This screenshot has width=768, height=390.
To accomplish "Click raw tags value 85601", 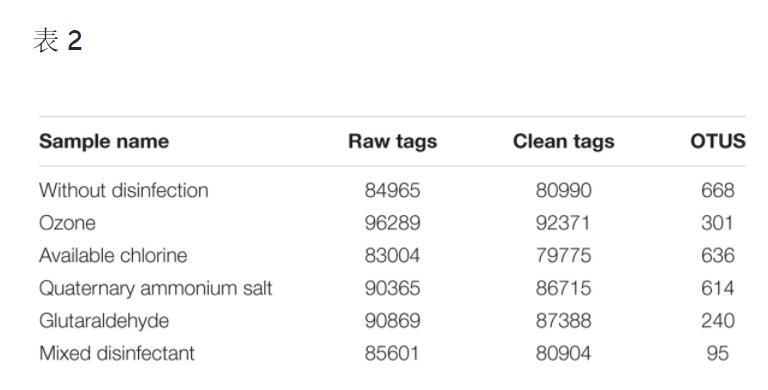I will click(x=392, y=353).
